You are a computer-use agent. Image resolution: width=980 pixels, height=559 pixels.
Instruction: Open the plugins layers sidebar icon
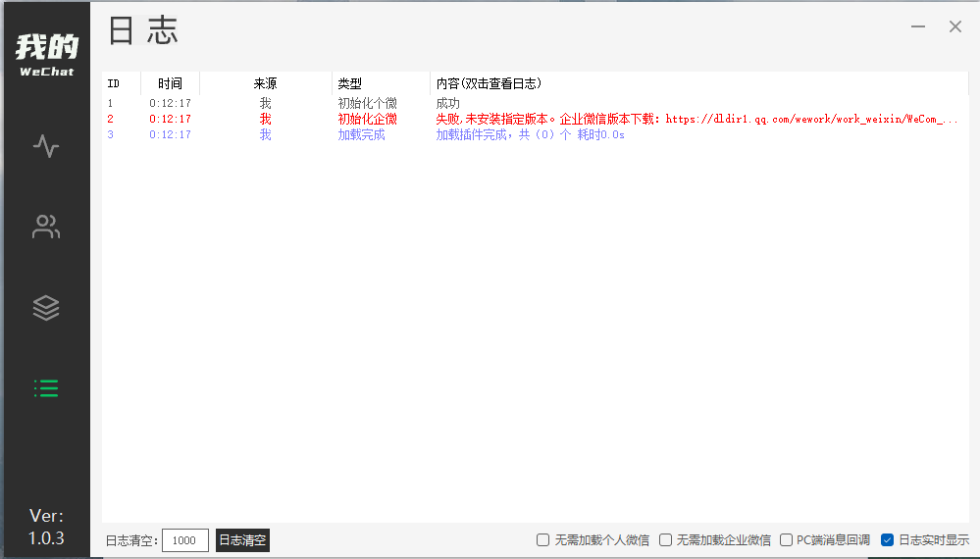[46, 308]
